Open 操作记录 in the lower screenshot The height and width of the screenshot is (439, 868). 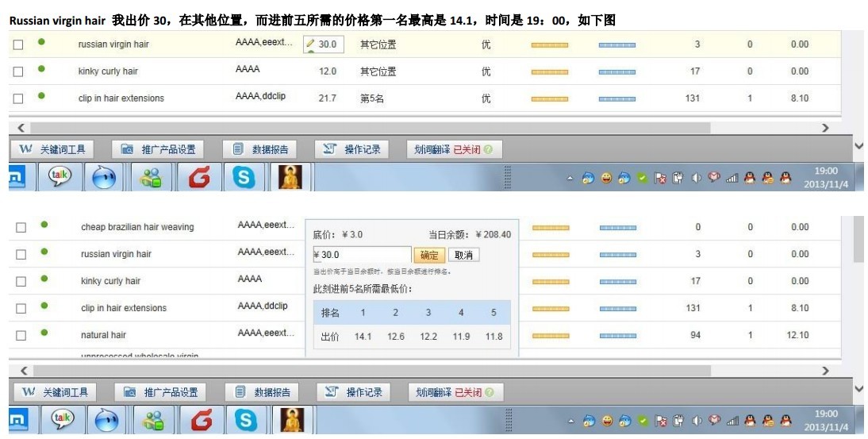(354, 392)
